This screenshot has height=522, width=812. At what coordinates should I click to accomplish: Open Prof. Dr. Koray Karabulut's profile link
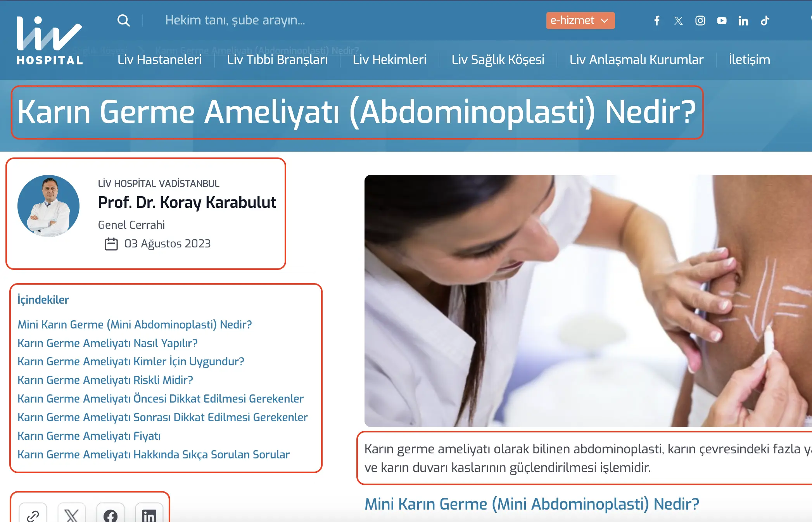[x=187, y=202]
